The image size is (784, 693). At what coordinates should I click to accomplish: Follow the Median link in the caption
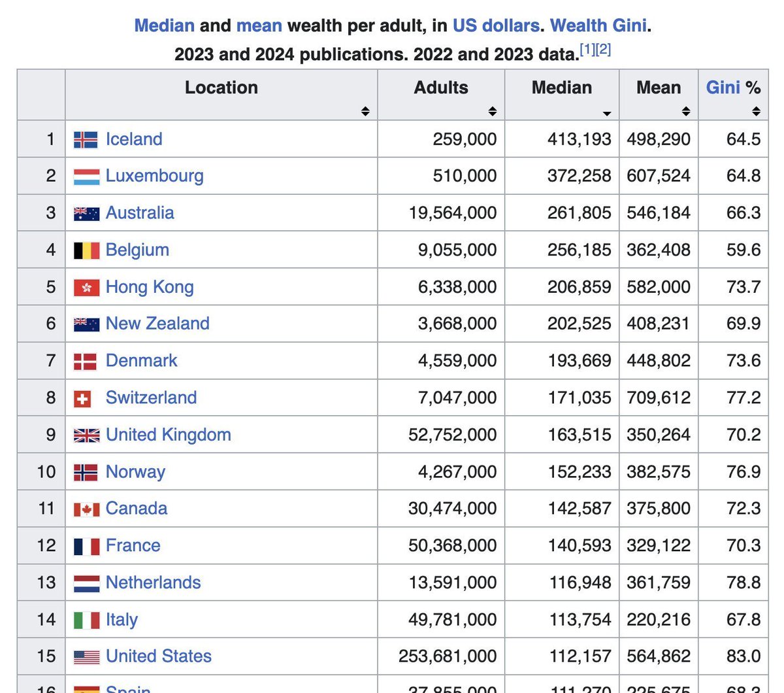point(164,25)
